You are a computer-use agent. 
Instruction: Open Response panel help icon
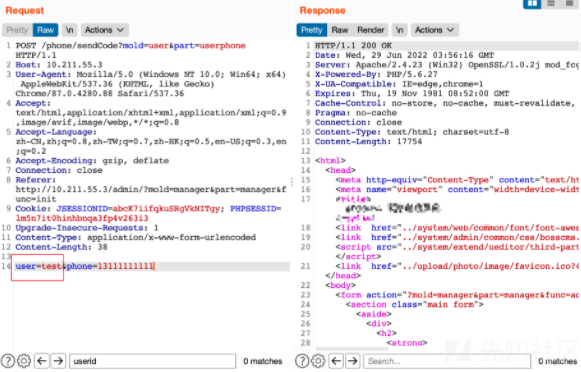(302, 361)
